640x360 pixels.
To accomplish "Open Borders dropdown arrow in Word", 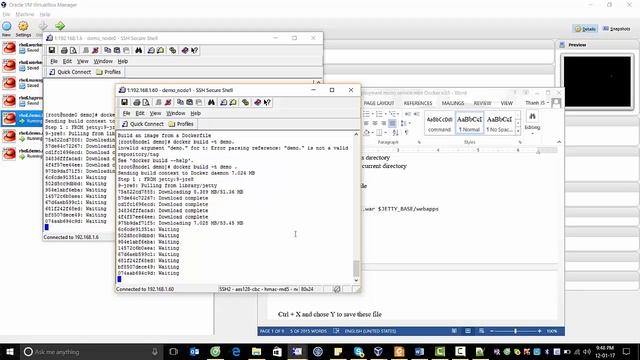I will click(386, 133).
